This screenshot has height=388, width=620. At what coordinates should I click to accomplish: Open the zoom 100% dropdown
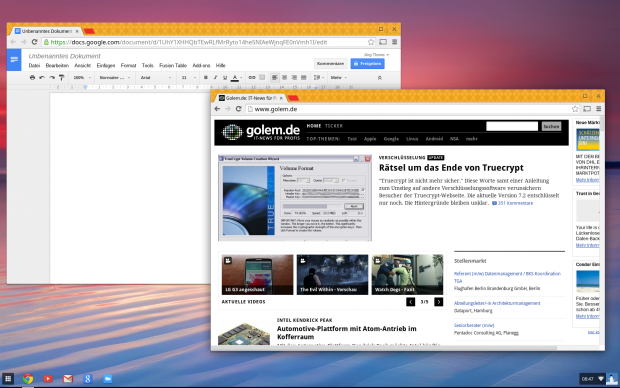(x=82, y=78)
